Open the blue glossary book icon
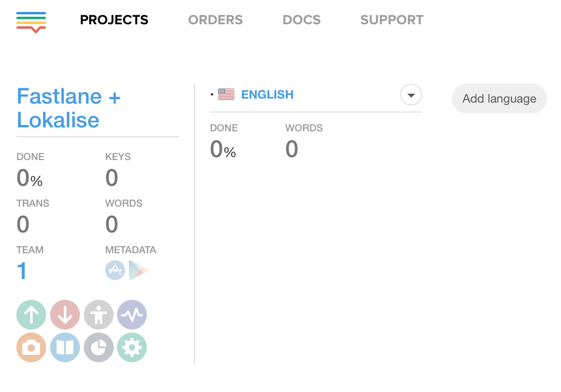The width and height of the screenshot is (561, 392). 65,347
